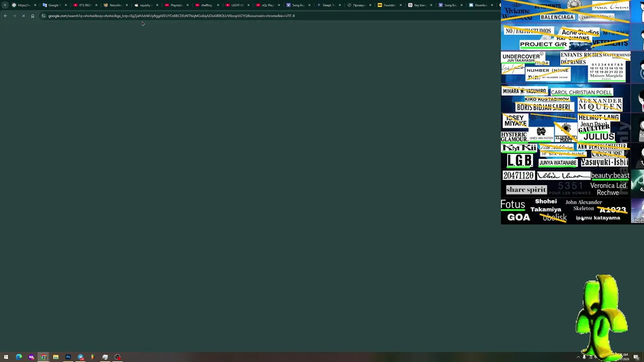
Task: Launch Microsoft Edge from the taskbar
Action: [19, 357]
